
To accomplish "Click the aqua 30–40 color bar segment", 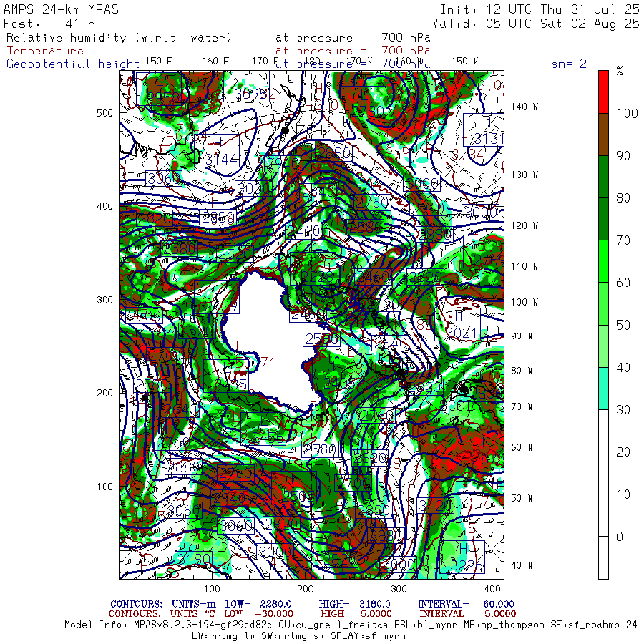I will coord(603,388).
